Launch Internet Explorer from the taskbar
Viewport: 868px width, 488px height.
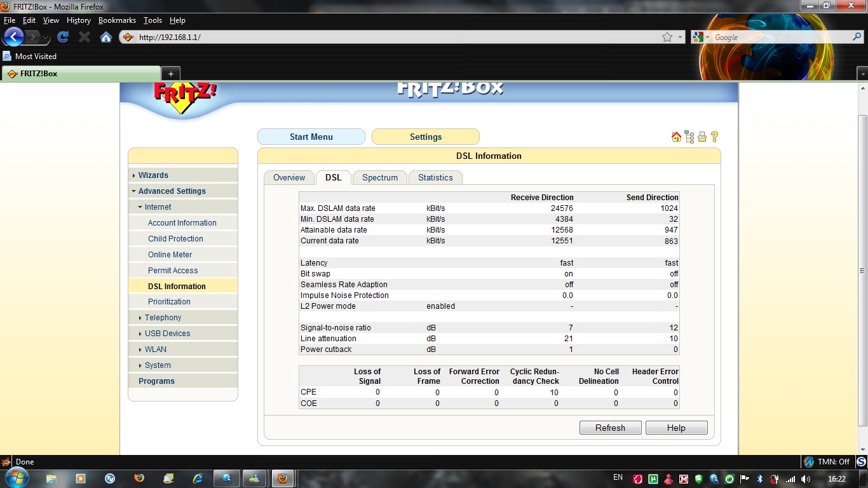click(x=198, y=478)
